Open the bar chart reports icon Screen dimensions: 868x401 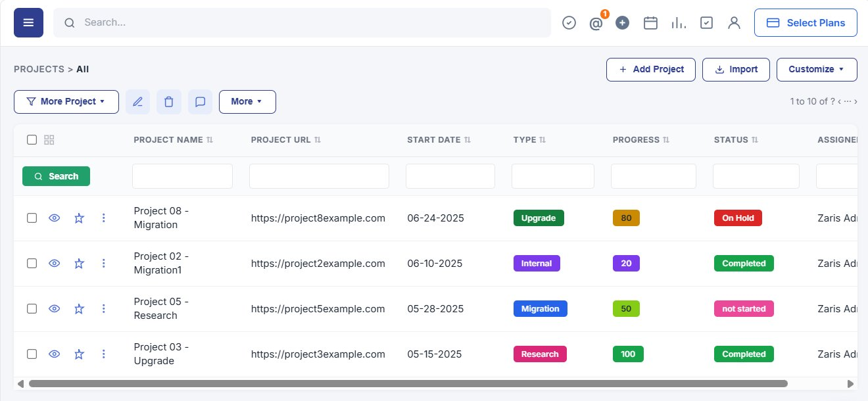point(679,23)
